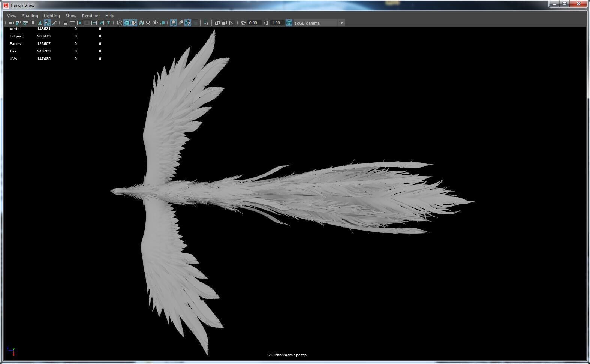
Task: Maximize the Persp View window
Action: click(x=565, y=4)
